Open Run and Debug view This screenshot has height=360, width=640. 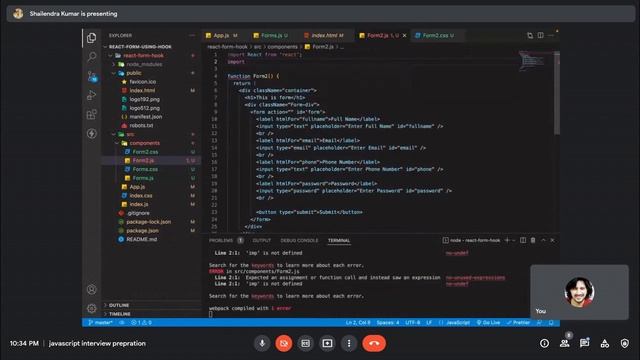click(91, 95)
